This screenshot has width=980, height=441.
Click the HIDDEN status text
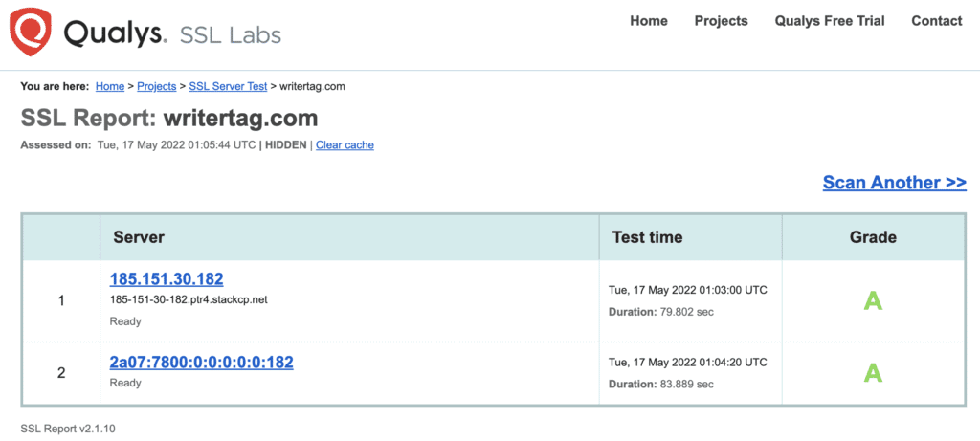[285, 144]
